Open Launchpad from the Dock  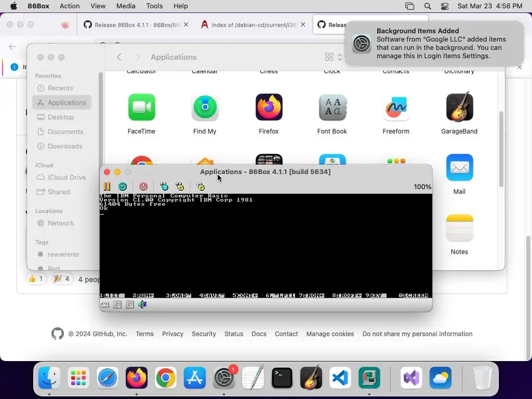[78, 378]
